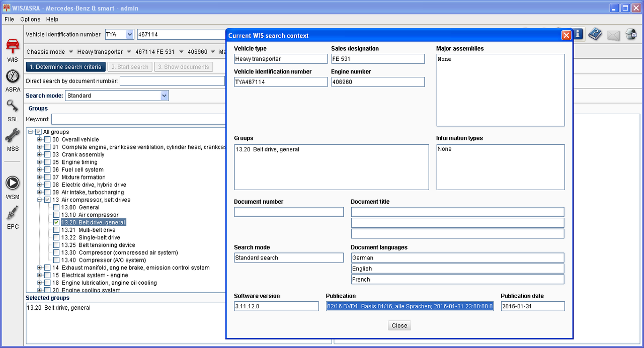This screenshot has height=348, width=644.
Task: Check the 13.21 Multi-belt drive checkbox
Action: (x=56, y=230)
